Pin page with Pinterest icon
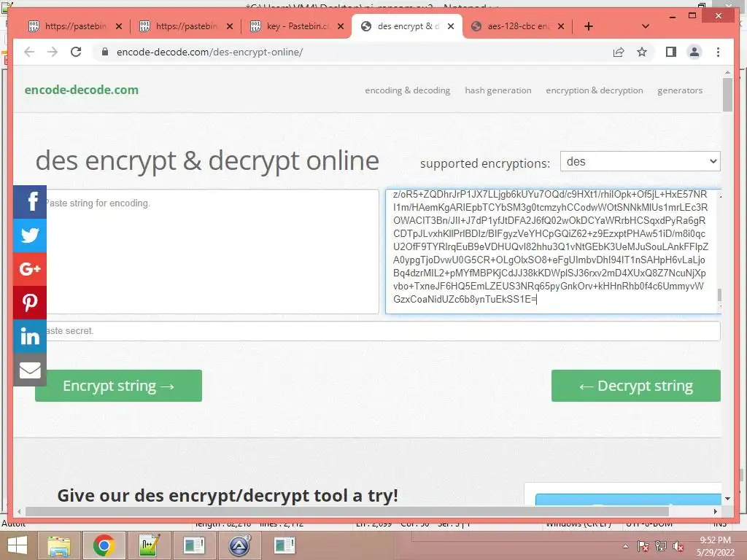Screen dimensions: 747x560 (x=30, y=303)
